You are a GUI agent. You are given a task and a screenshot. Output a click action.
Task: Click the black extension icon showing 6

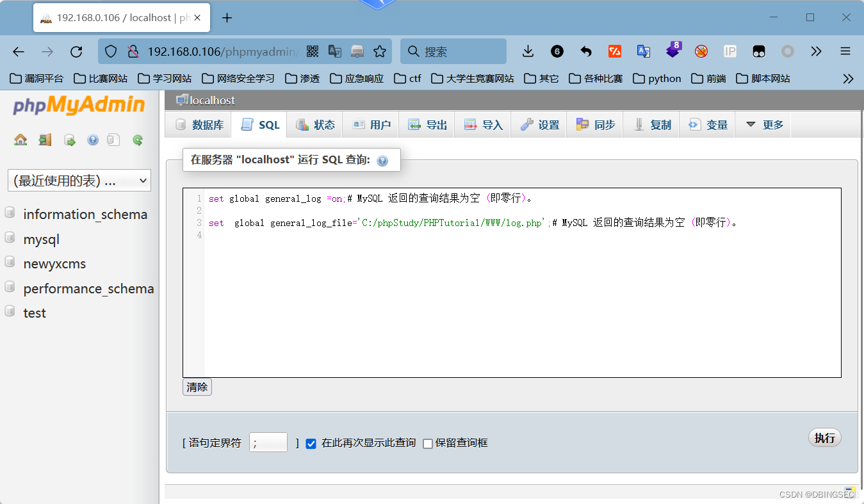[x=557, y=51]
